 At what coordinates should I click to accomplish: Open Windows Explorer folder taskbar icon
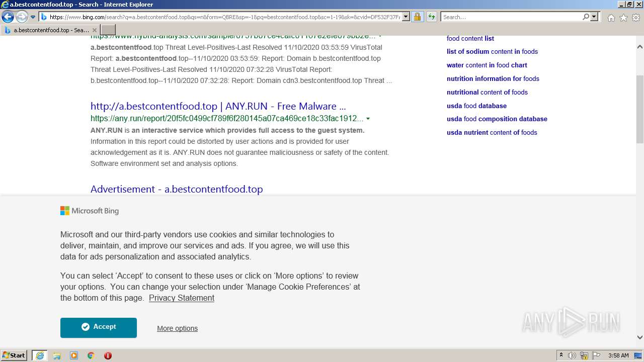pyautogui.click(x=57, y=355)
